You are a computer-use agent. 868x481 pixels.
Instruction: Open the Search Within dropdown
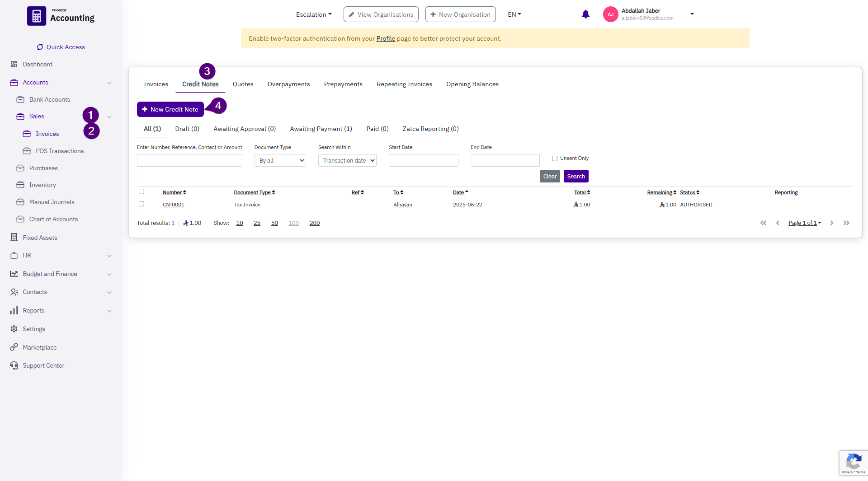347,160
